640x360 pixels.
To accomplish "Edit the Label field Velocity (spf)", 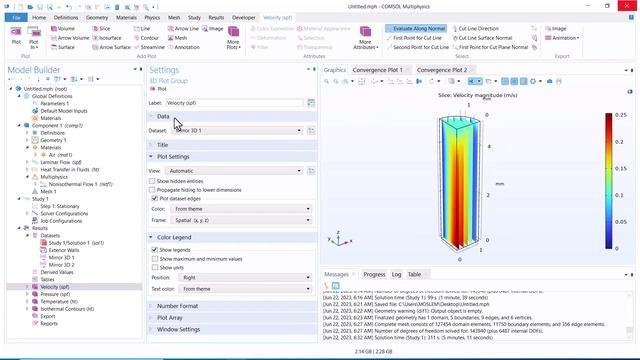I will click(x=234, y=103).
